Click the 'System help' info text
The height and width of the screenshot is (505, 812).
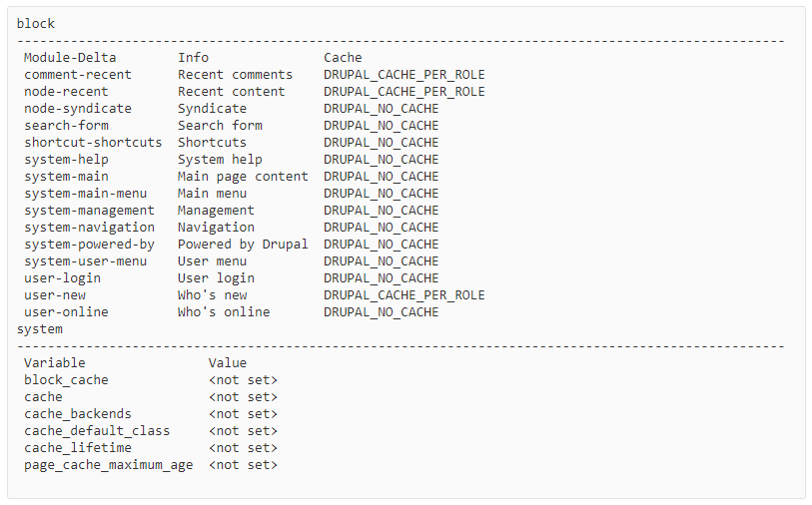click(x=220, y=160)
